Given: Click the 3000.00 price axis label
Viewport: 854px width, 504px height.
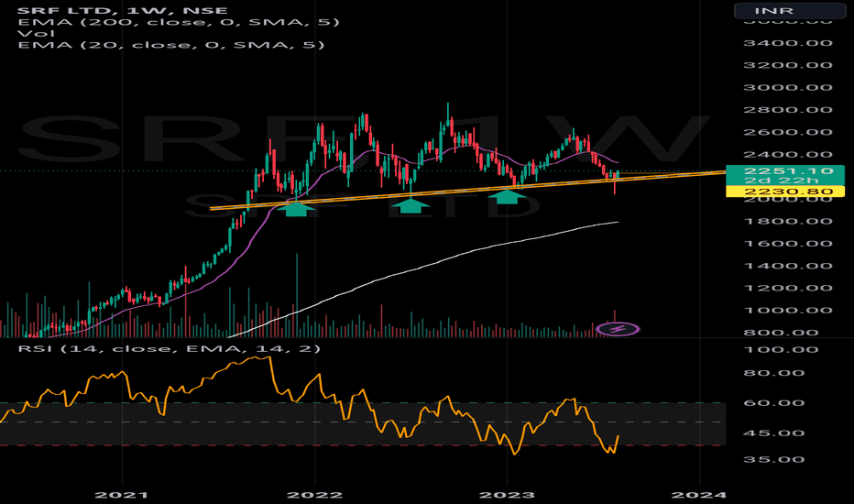Looking at the screenshot, I should [788, 87].
